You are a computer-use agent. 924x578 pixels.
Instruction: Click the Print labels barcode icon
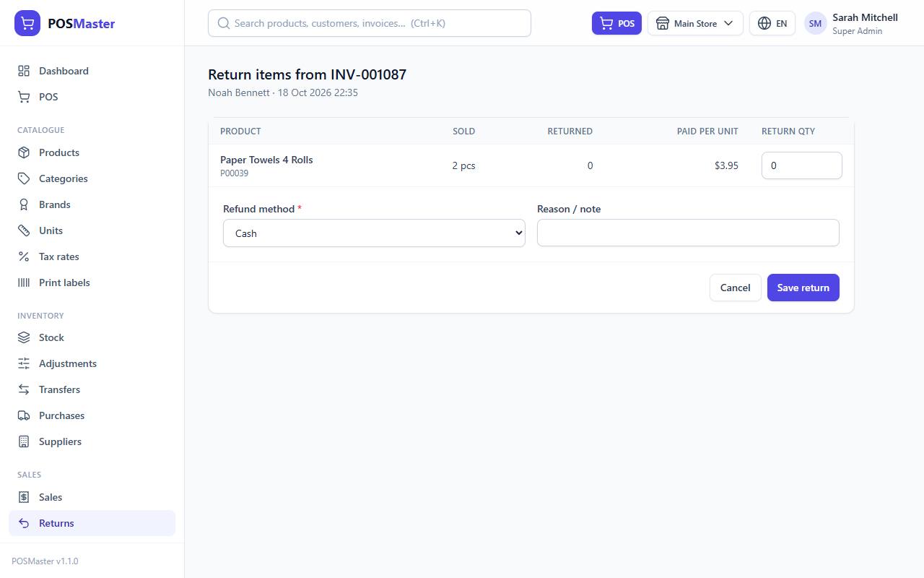point(24,282)
